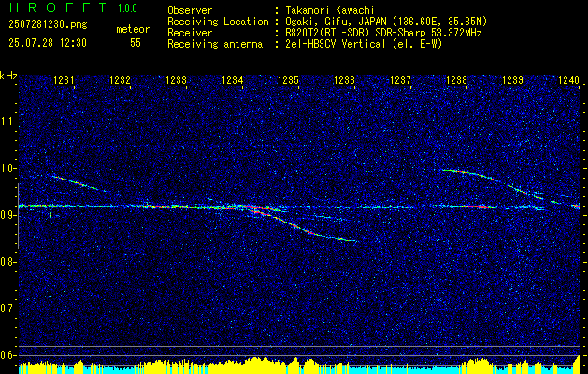The width and height of the screenshot is (588, 374).
Task: Click the 1235 time marker
Action: pyautogui.click(x=288, y=79)
